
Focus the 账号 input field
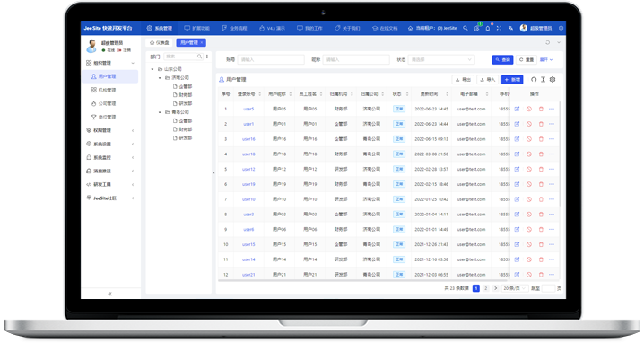tap(271, 59)
